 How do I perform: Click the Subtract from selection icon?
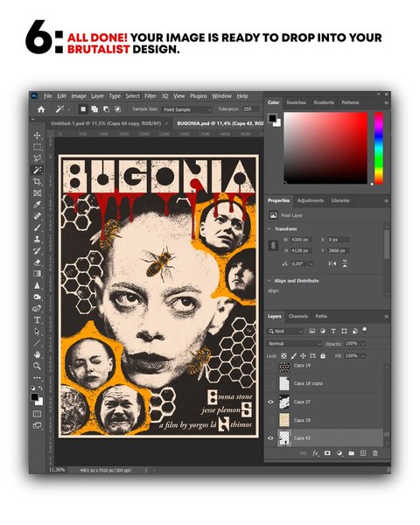coord(106,109)
